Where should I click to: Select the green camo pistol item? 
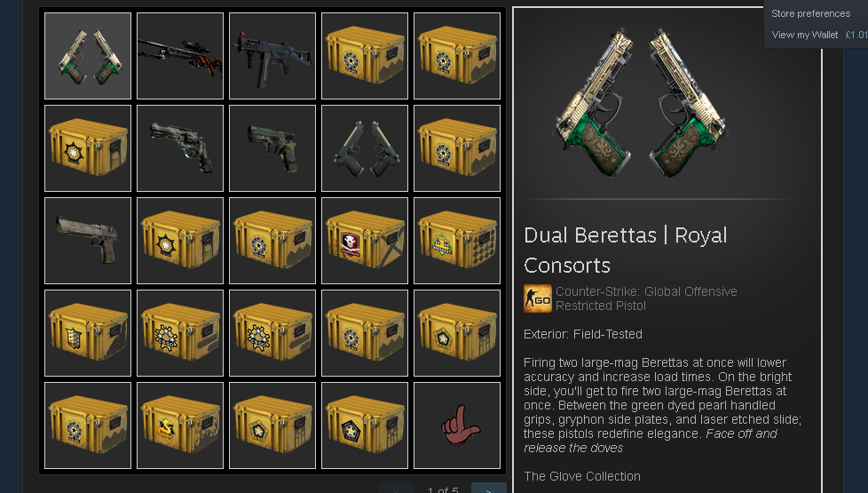[x=272, y=148]
